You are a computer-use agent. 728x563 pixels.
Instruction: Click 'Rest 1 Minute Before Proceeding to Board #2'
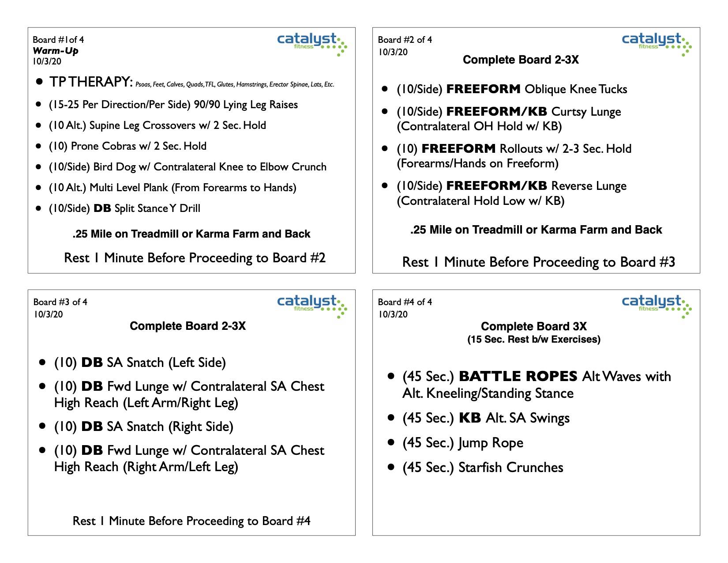[195, 258]
